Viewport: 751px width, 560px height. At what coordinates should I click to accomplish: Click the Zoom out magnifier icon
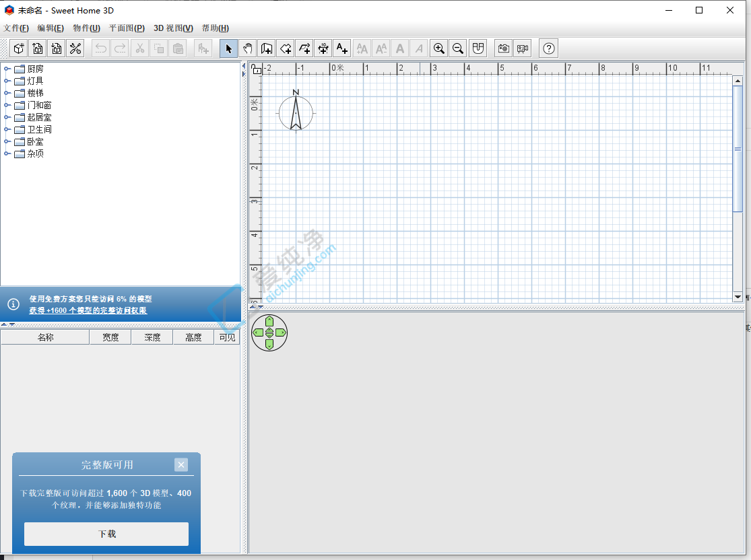pyautogui.click(x=458, y=48)
